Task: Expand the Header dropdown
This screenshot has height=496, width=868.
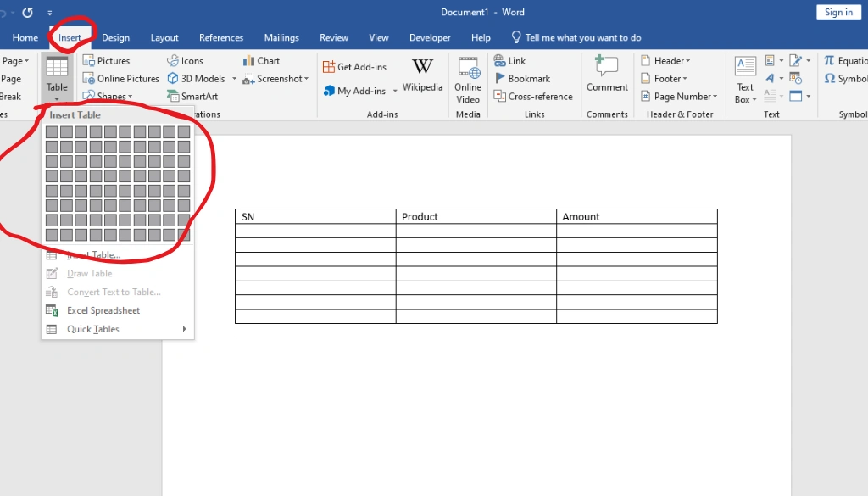Action: click(688, 61)
